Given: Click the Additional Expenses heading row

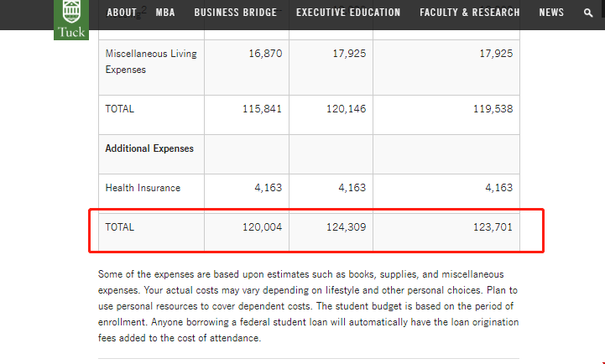Looking at the screenshot, I should [x=149, y=148].
